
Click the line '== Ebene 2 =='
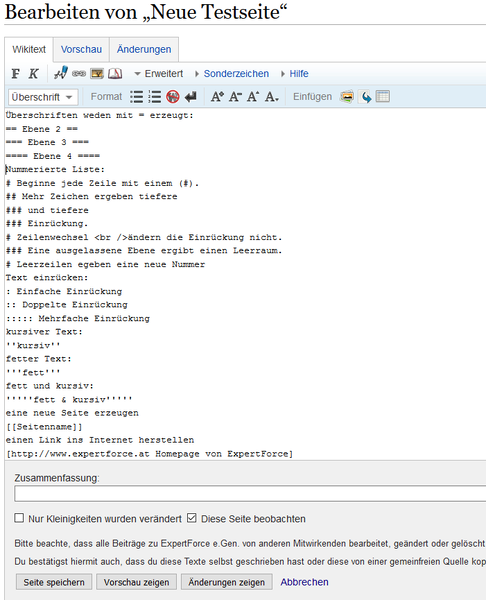tap(42, 129)
